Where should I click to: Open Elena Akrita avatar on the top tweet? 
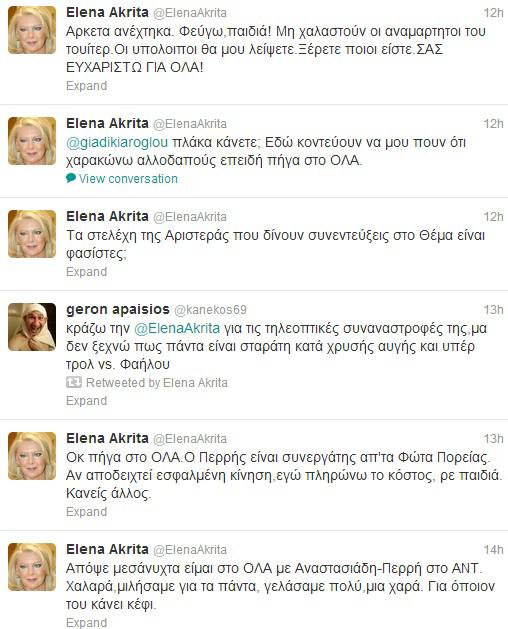point(32,30)
